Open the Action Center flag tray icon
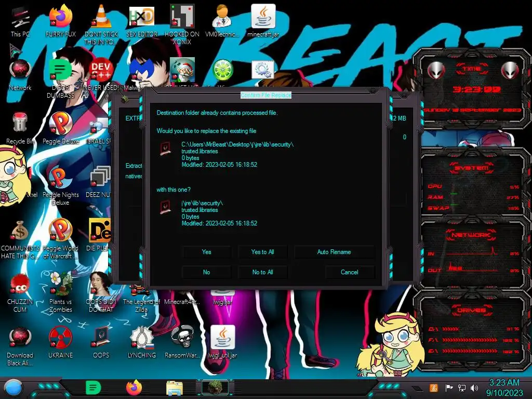 449,388
